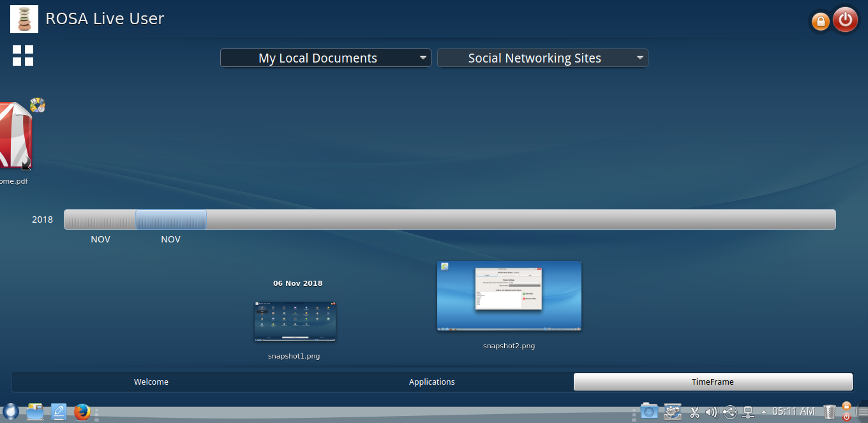This screenshot has height=423, width=868.
Task: Open the Downloads folder in the panel
Action: [x=649, y=412]
